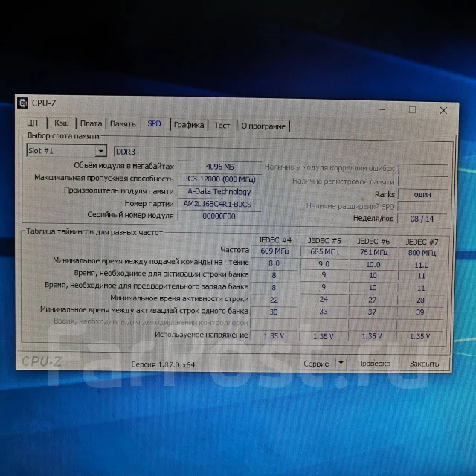Viewport: 476px width, 476px height.
Task: Click the Используемое напряжение row label
Action: tap(202, 335)
